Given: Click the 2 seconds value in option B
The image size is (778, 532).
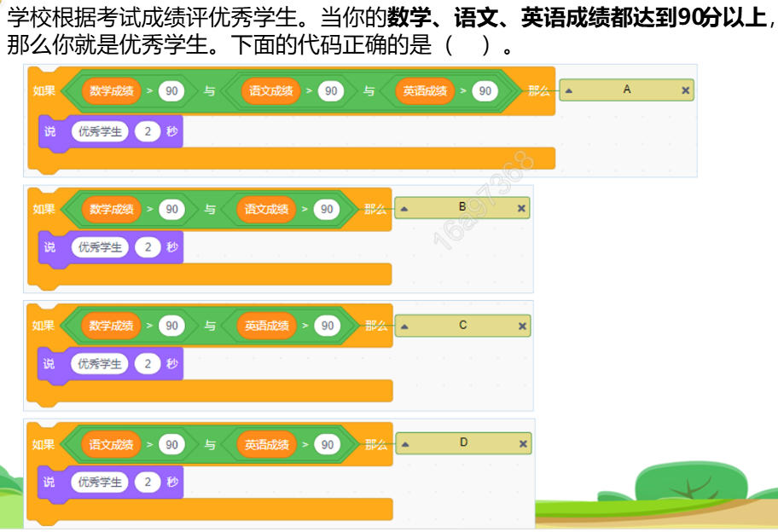Looking at the screenshot, I should click(x=148, y=247).
